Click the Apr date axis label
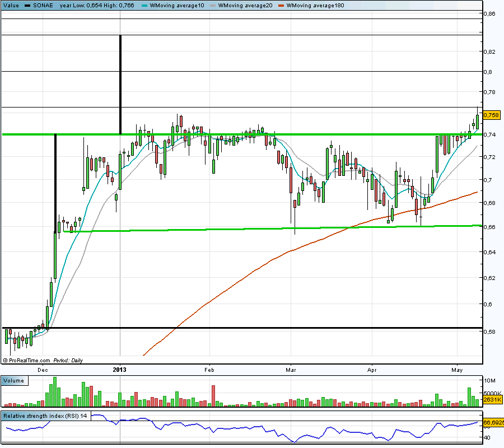The height and width of the screenshot is (448, 504). pyautogui.click(x=372, y=370)
